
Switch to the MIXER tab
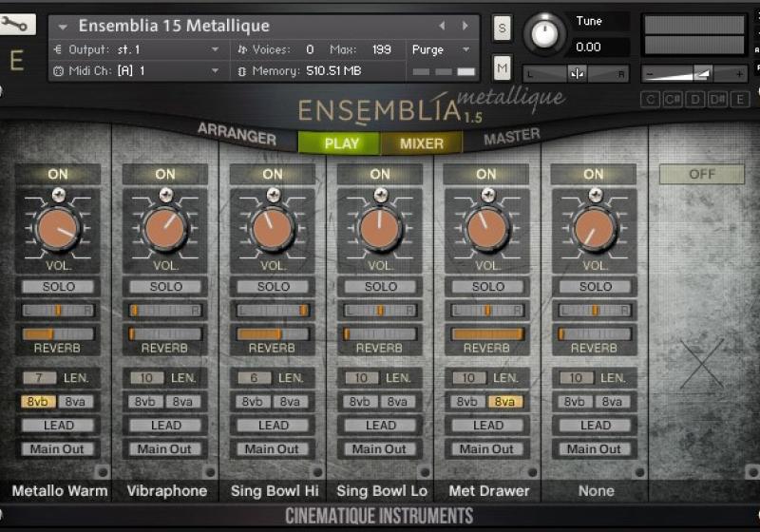[x=421, y=143]
